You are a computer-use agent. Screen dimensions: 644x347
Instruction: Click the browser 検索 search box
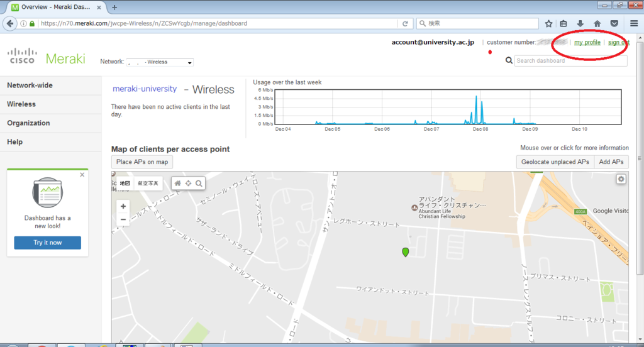tap(478, 23)
